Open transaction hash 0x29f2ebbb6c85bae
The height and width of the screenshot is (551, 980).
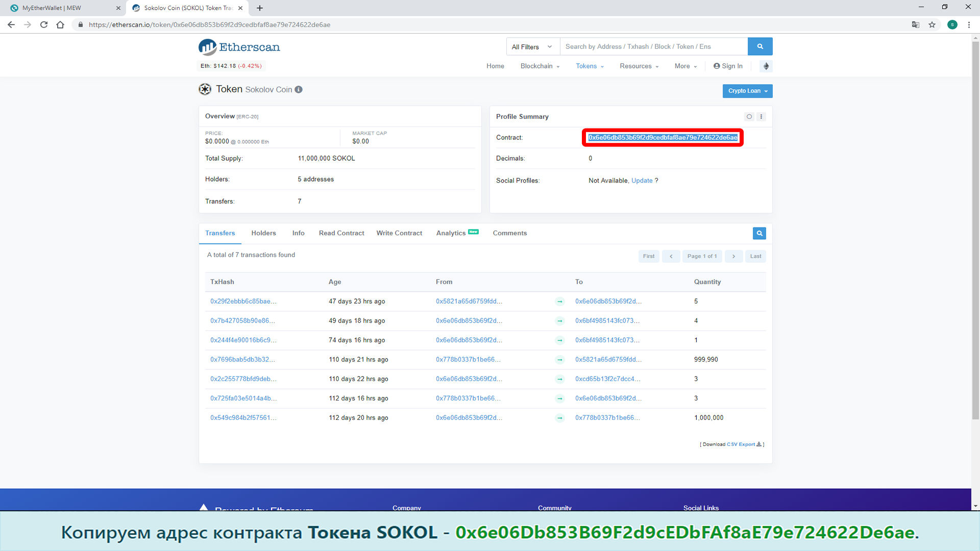pos(243,302)
